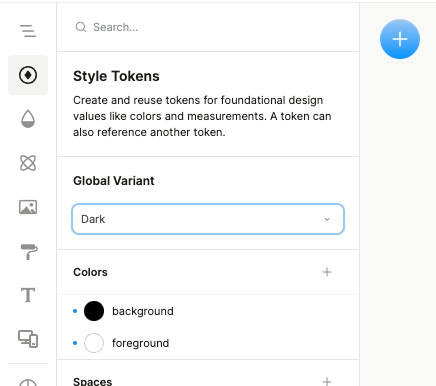Image resolution: width=436 pixels, height=386 pixels.
Task: Add a new token in Colors section
Action: [x=327, y=272]
